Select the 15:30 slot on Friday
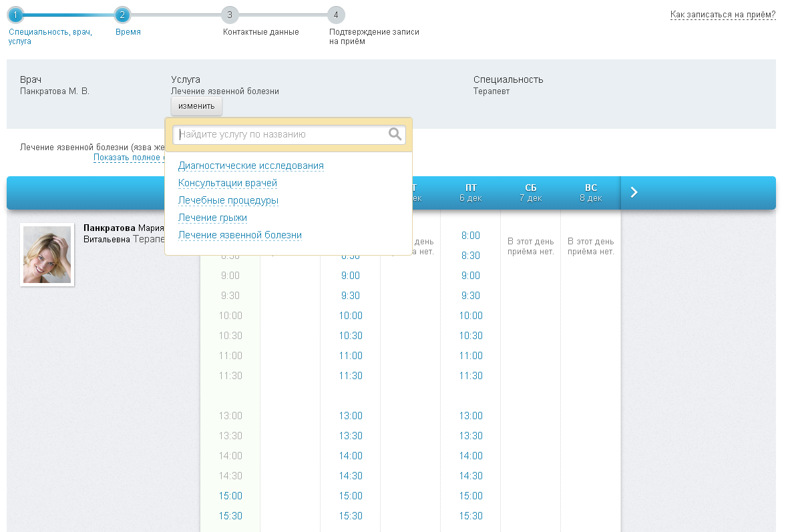The height and width of the screenshot is (532, 786). point(470,516)
